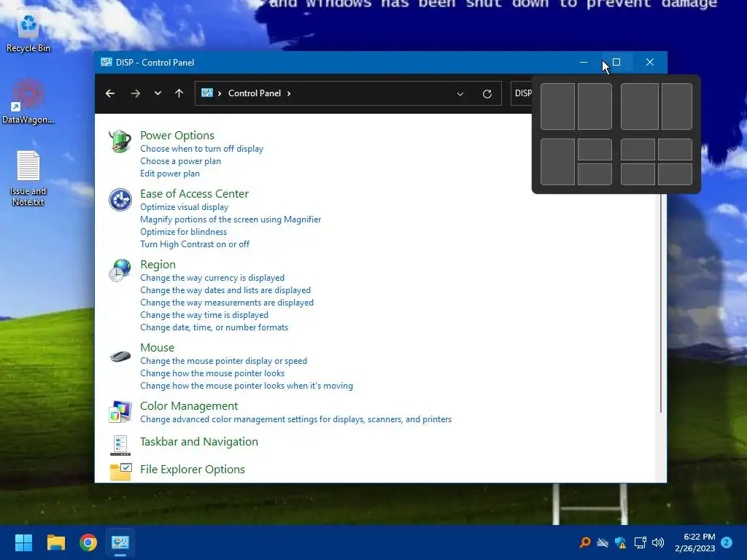Click the Control Panel taskbar button
This screenshot has width=747, height=560.
pos(120,542)
